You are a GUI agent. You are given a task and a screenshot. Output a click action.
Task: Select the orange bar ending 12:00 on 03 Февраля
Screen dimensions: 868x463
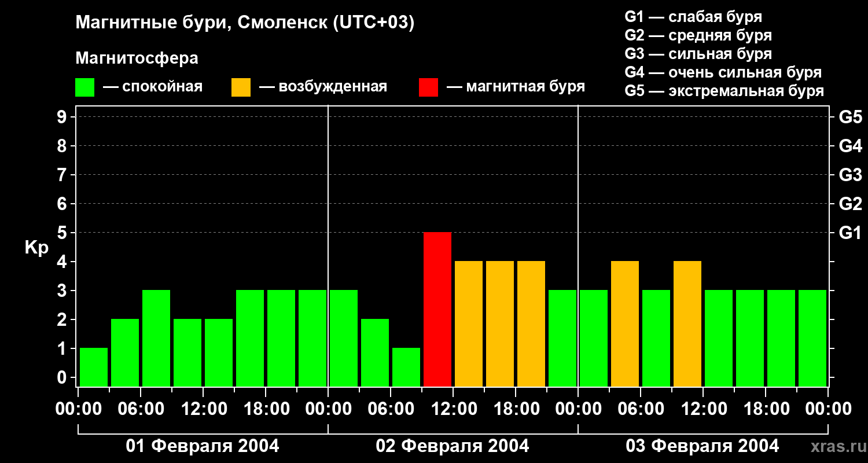pos(687,324)
